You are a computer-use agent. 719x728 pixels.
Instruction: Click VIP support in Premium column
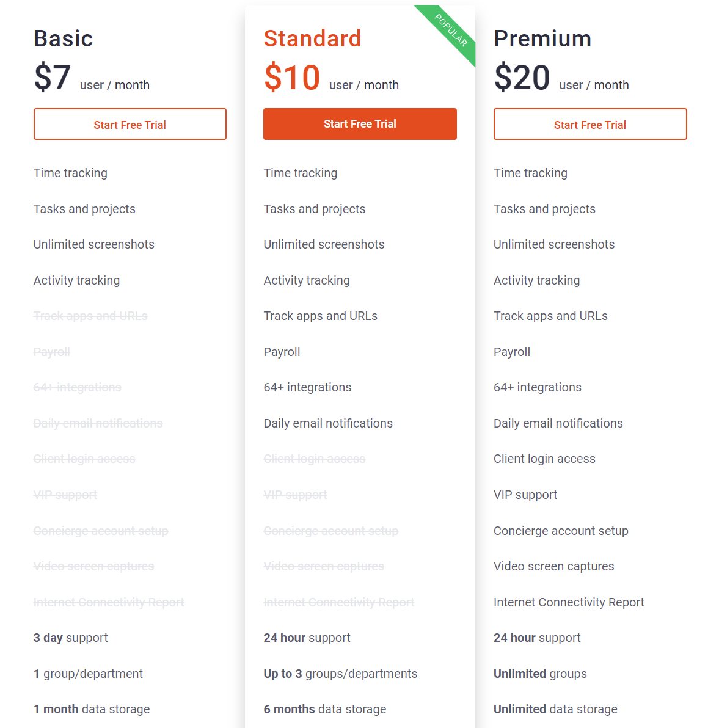[525, 495]
